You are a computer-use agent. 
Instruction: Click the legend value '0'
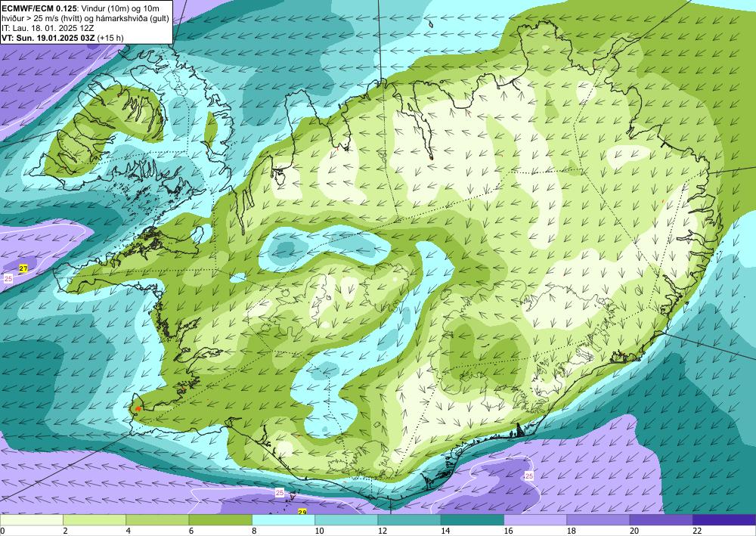tap(2, 531)
